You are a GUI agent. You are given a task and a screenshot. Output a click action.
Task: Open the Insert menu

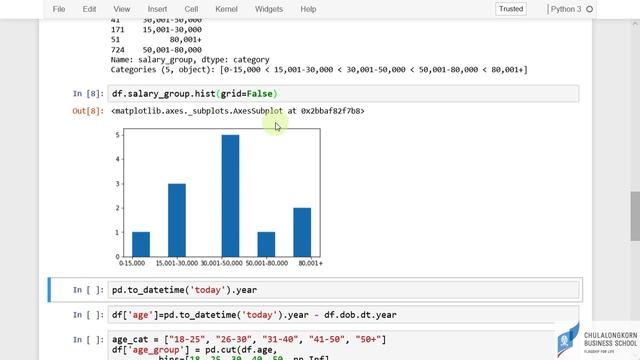157,9
